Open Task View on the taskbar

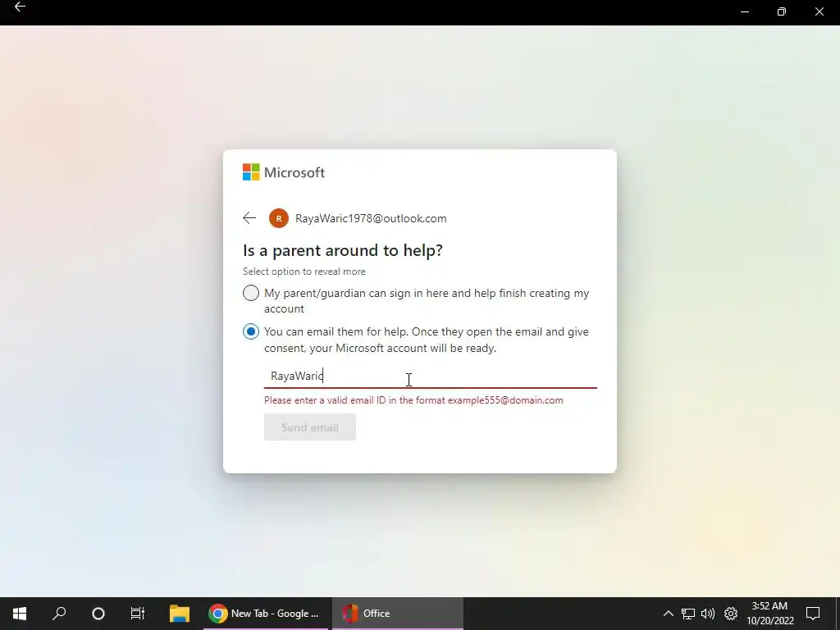click(x=138, y=614)
